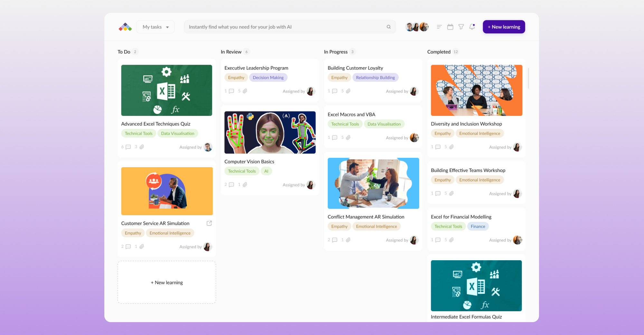This screenshot has width=644, height=335.
Task: Open the Executive Leadership Program title
Action: tap(256, 68)
